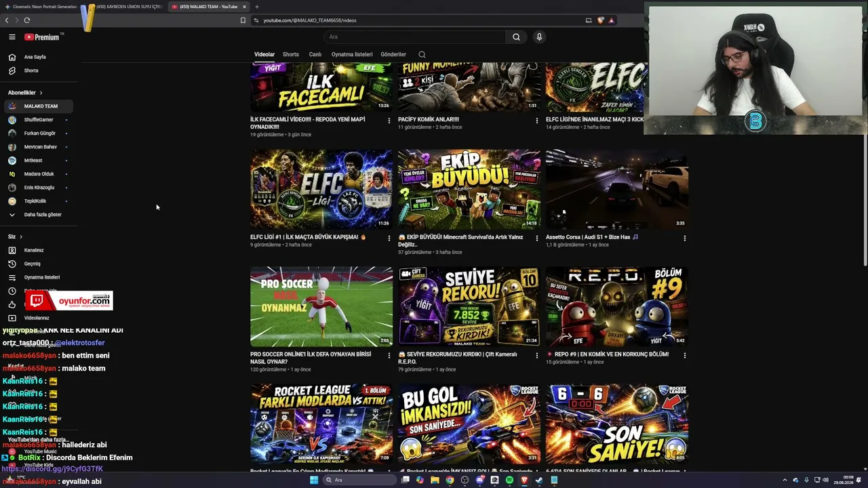Open more options for PACİFY KOMİK ANLAR video
Viewport: 868px width, 488px height.
[x=536, y=121]
